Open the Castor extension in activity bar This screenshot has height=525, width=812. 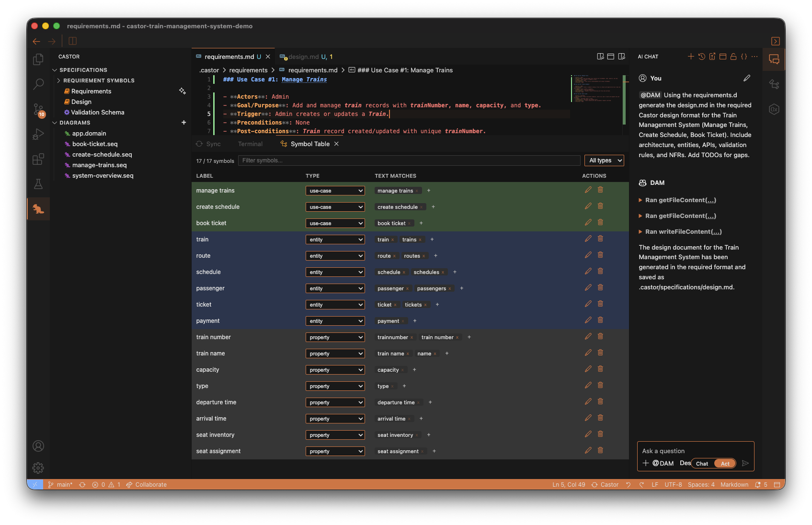click(38, 209)
